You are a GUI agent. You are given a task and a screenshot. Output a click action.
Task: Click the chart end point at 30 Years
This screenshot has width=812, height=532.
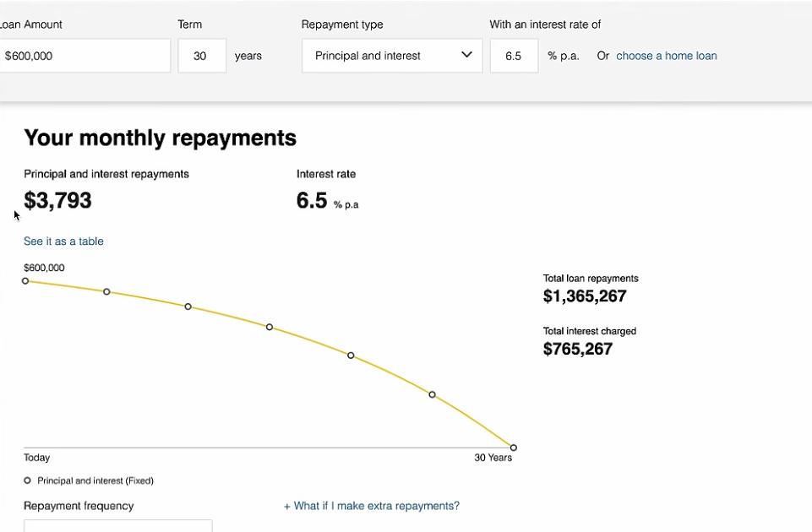513,448
